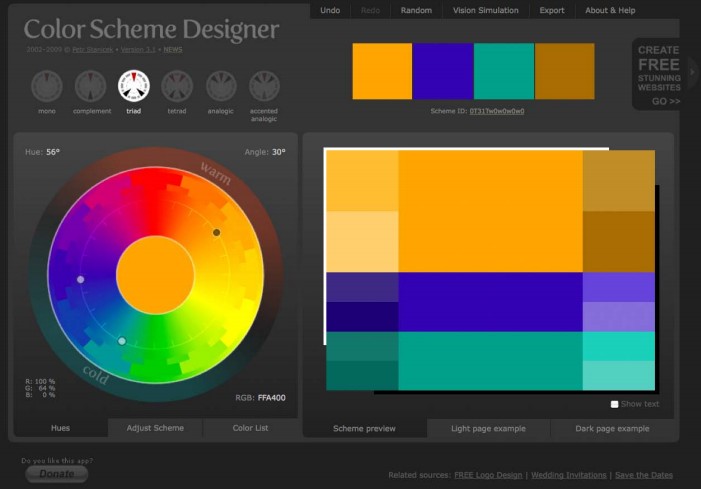701x489 pixels.
Task: Click the orange center circle of the wheel
Action: click(x=155, y=275)
